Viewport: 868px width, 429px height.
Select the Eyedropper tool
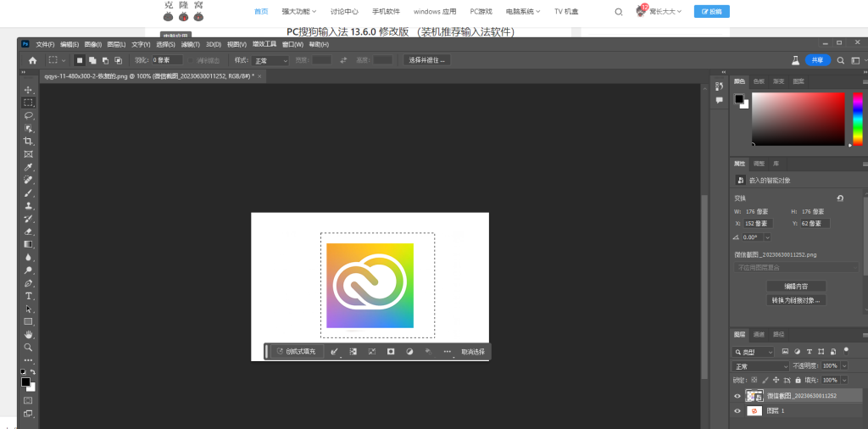(28, 167)
